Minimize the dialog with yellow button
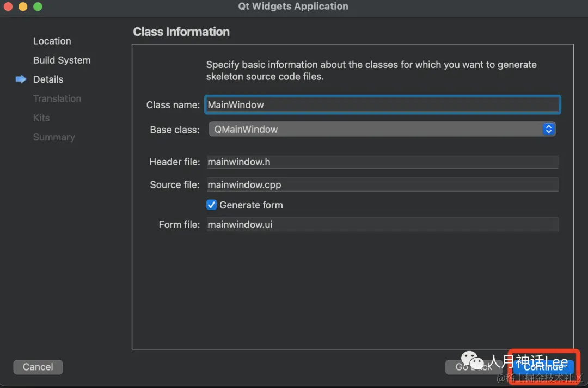The height and width of the screenshot is (388, 588). tap(23, 7)
